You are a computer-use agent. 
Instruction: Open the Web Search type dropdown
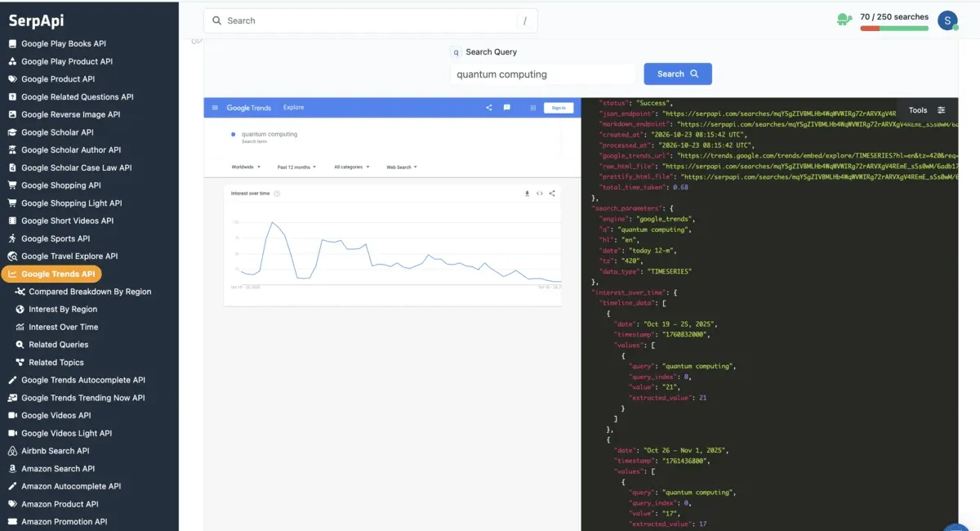point(401,167)
